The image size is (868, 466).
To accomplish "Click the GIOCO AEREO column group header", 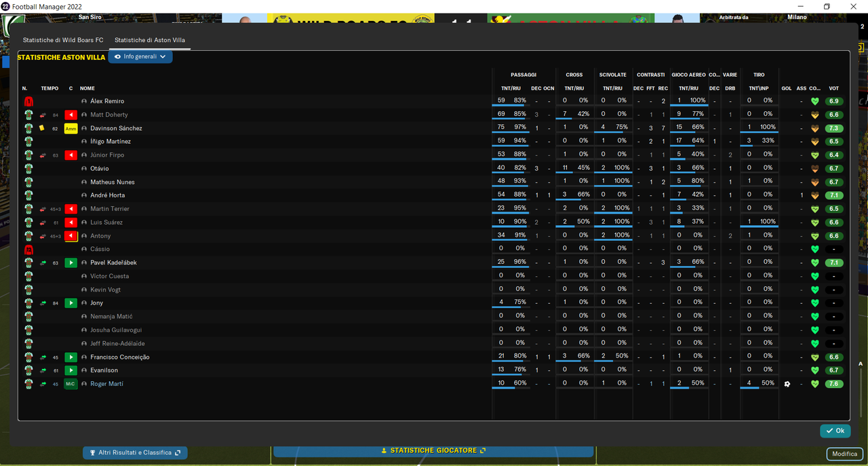I will pyautogui.click(x=688, y=75).
